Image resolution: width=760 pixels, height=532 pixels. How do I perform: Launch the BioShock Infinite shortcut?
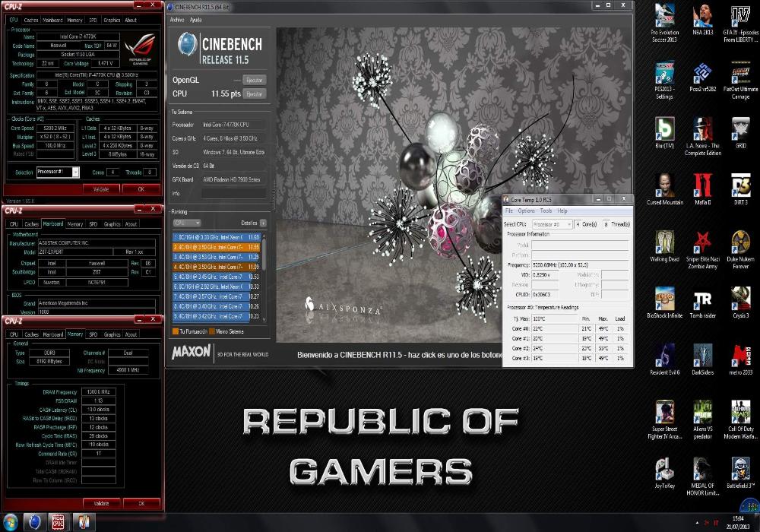pyautogui.click(x=664, y=302)
